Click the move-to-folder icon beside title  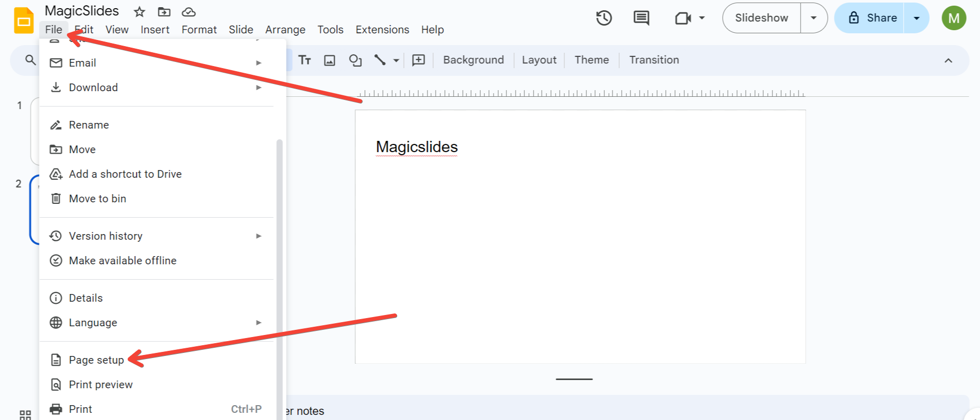coord(164,12)
